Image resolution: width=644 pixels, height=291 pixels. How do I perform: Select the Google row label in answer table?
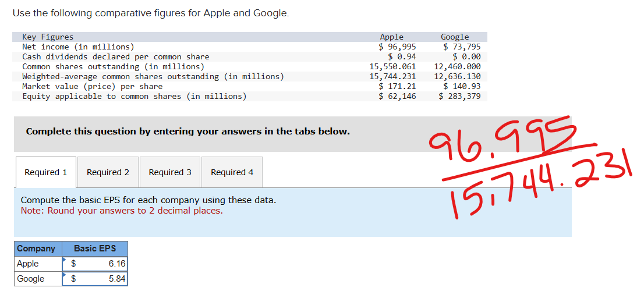[x=31, y=279]
